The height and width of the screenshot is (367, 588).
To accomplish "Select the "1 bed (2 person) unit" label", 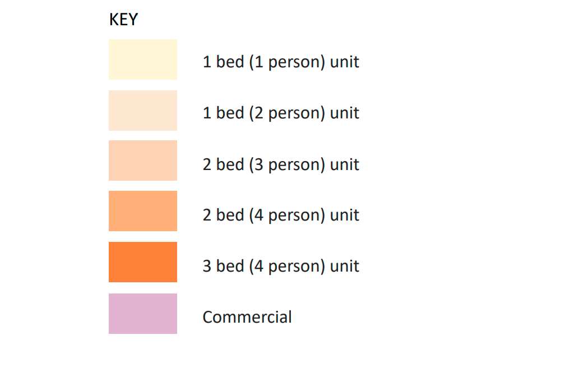I will [x=281, y=113].
